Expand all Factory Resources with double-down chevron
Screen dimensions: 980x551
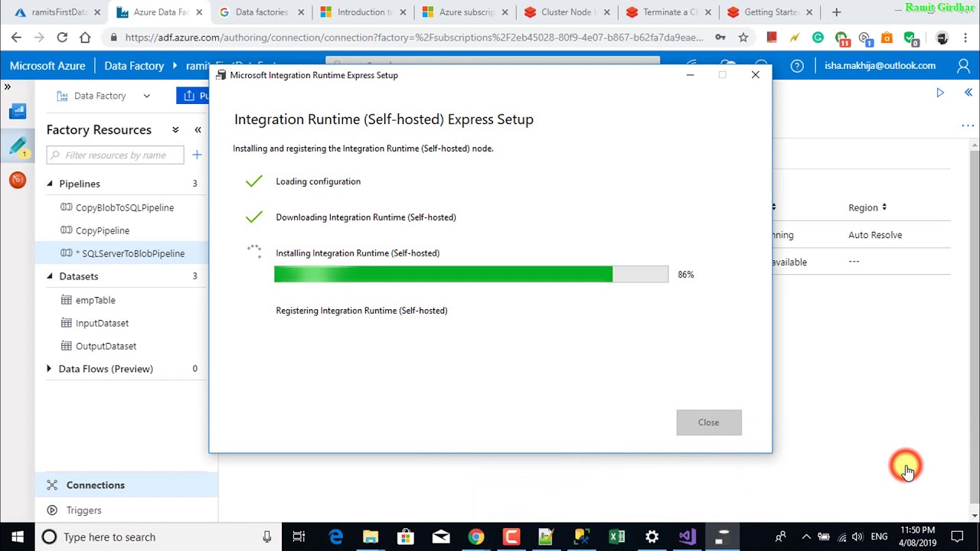[x=175, y=130]
